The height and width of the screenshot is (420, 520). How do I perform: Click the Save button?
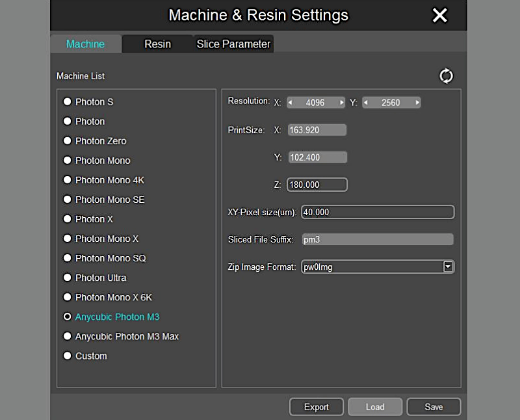[x=434, y=407]
